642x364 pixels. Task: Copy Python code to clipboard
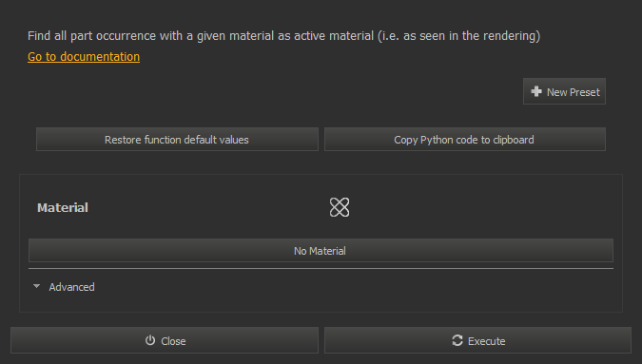(x=465, y=140)
